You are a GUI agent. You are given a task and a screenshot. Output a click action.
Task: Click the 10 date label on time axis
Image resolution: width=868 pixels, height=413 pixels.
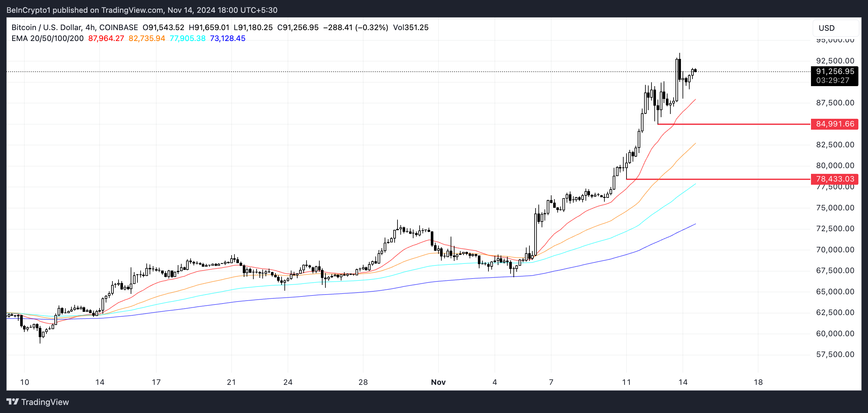pos(25,382)
